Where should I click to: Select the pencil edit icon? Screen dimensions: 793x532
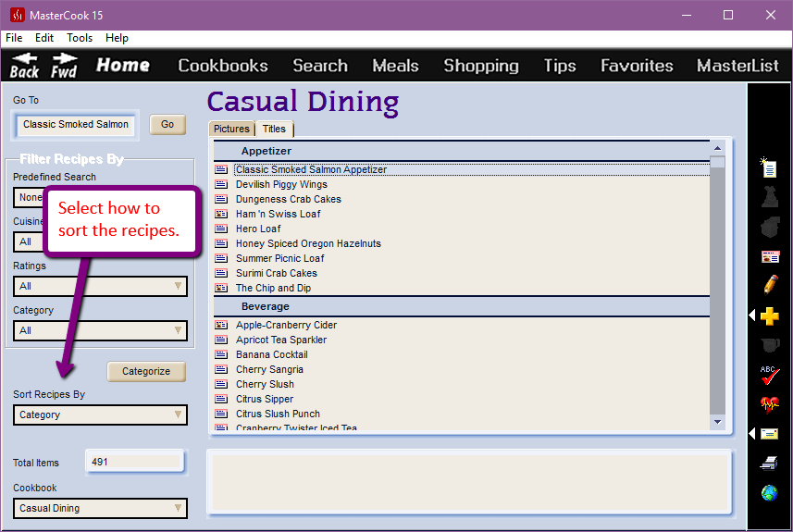(x=770, y=285)
